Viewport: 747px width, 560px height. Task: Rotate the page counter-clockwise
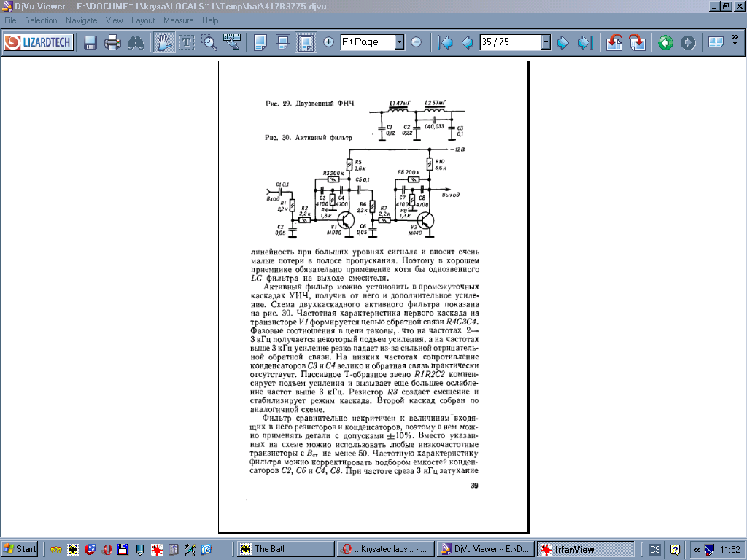[x=614, y=42]
